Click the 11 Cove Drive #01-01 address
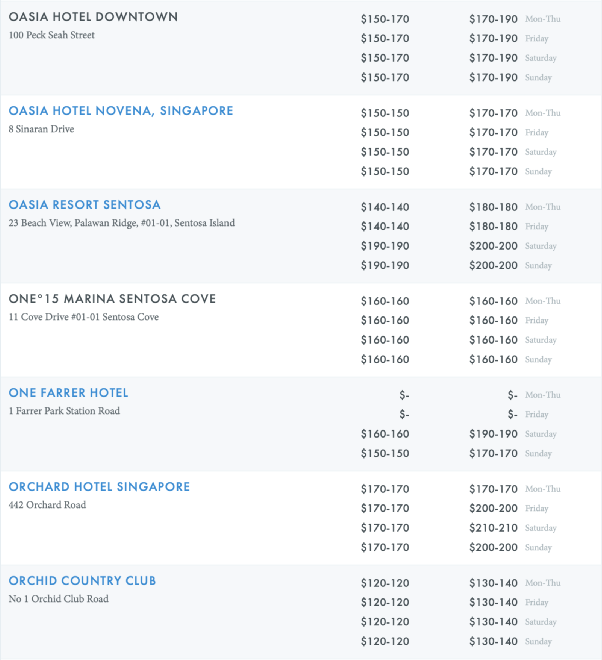Image resolution: width=602 pixels, height=660 pixels. [83, 317]
